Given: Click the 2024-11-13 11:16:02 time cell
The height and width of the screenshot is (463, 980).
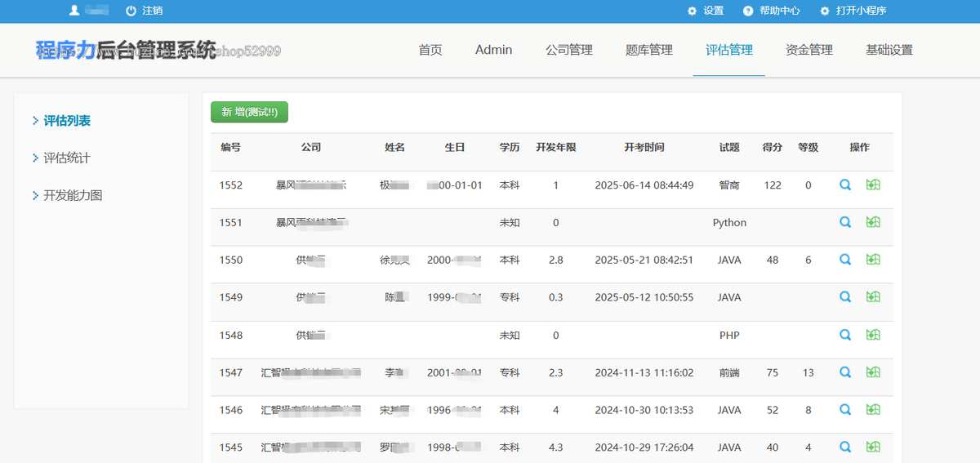Looking at the screenshot, I should (x=644, y=373).
